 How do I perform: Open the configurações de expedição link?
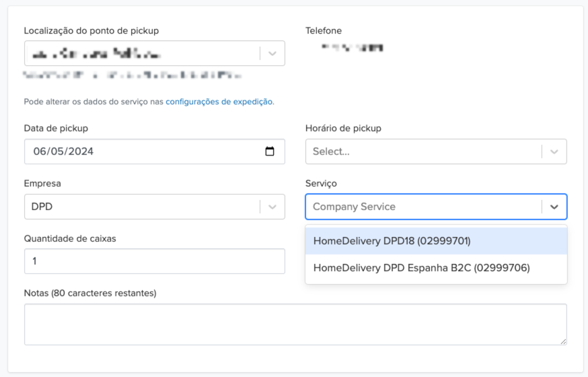[x=219, y=102]
